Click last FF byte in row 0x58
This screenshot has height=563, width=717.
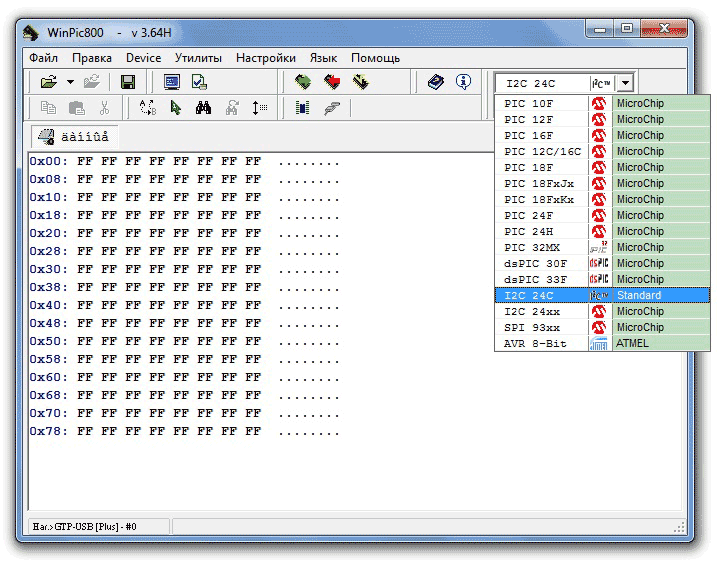pos(253,359)
